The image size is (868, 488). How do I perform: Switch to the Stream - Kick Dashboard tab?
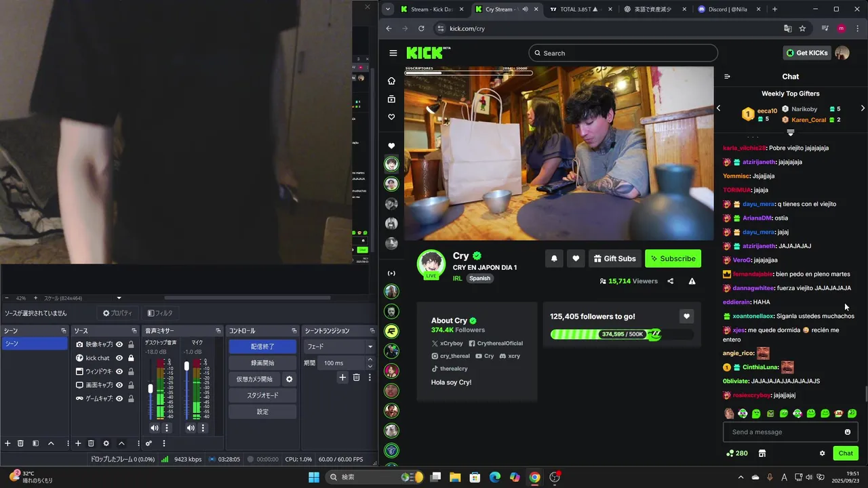tap(431, 9)
